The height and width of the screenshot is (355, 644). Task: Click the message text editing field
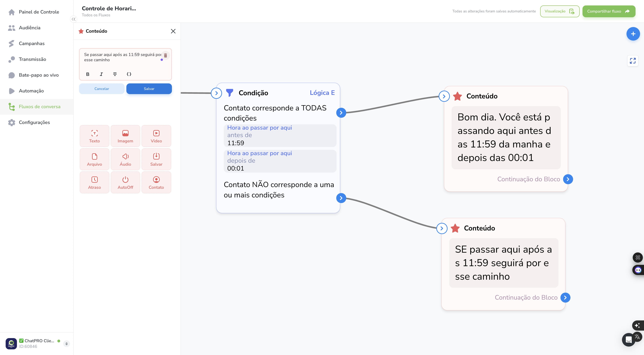[x=122, y=57]
